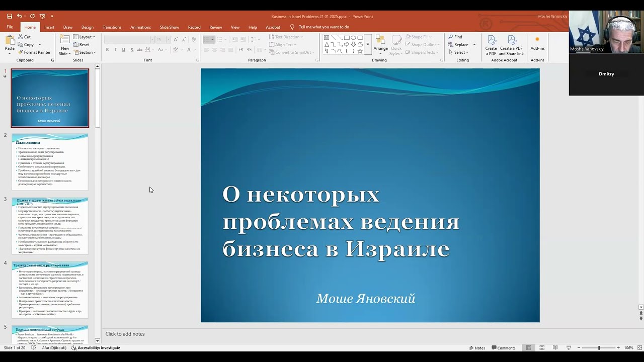Select slide 3 thumbnail in slide panel
644x362 pixels.
coord(50,226)
